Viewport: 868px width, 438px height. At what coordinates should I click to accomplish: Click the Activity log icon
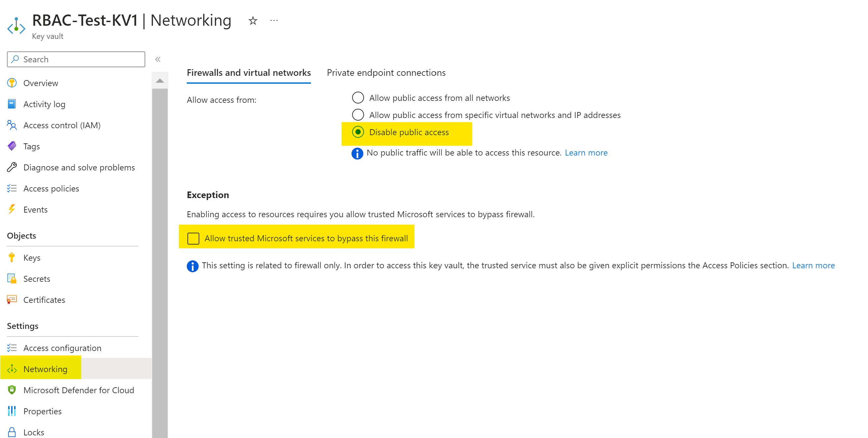(x=12, y=104)
